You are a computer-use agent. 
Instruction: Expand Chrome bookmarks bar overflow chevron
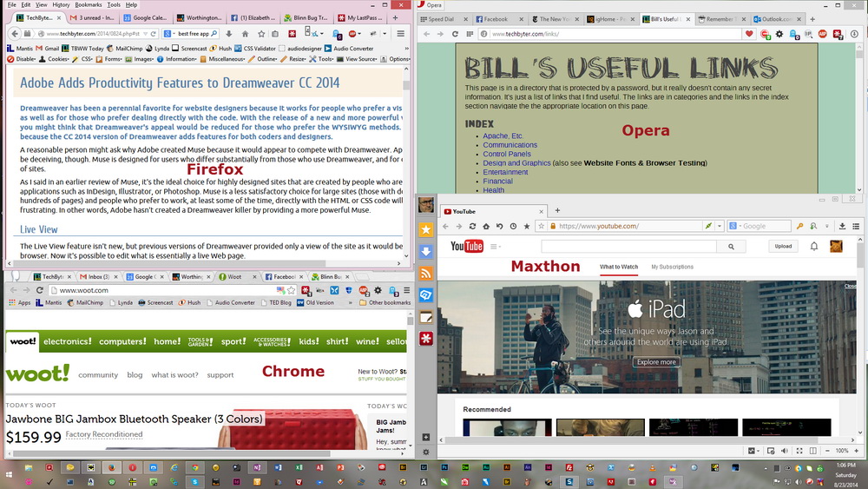tap(350, 303)
